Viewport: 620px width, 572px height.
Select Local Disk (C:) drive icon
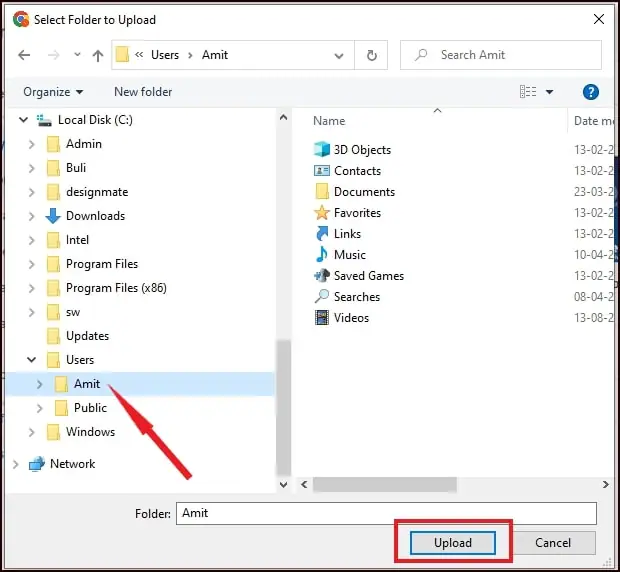click(44, 120)
